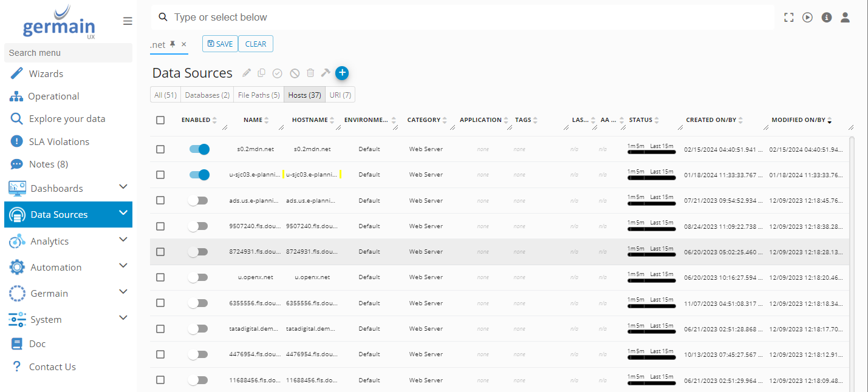The height and width of the screenshot is (392, 868).
Task: Click the fullscreen icon in top bar
Action: [x=789, y=18]
